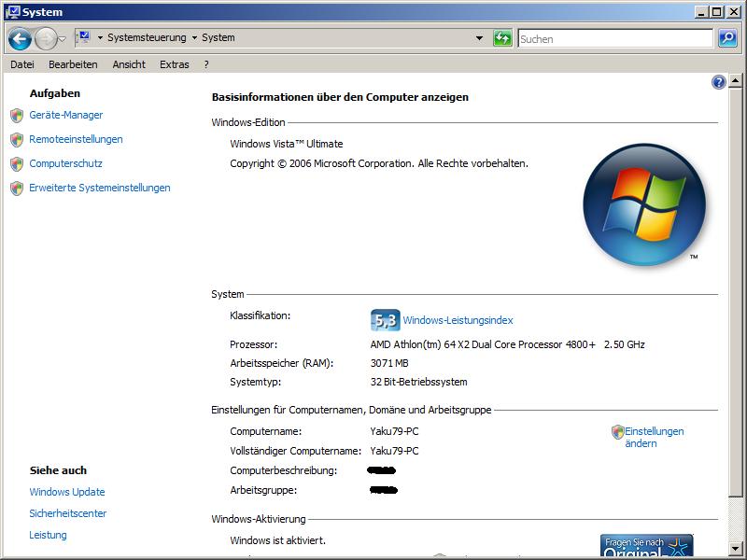Viewport: 747px width, 560px height.
Task: Maximize the System window
Action: [716, 12]
